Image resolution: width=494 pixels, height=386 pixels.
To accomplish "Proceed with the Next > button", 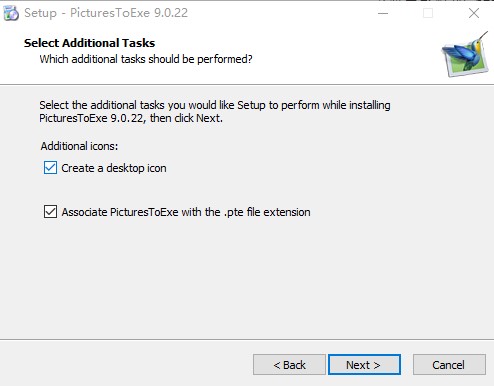I will click(364, 365).
